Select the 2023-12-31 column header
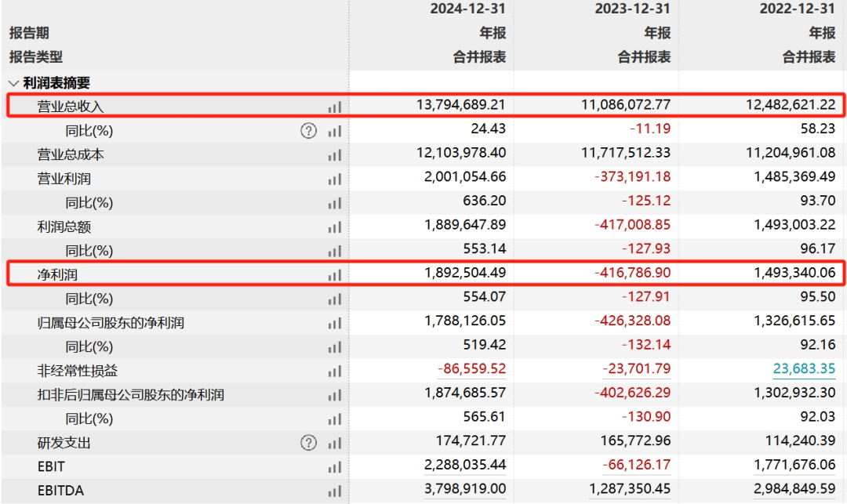The height and width of the screenshot is (504, 847). coord(633,9)
